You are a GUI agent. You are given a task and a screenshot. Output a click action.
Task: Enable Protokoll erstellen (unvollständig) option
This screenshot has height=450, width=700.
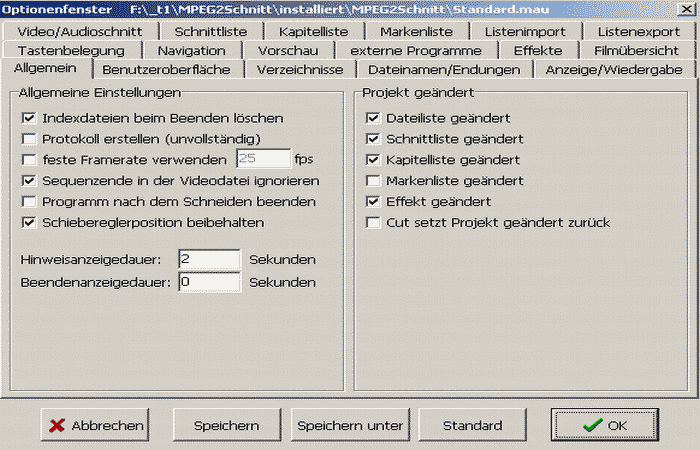tap(28, 138)
